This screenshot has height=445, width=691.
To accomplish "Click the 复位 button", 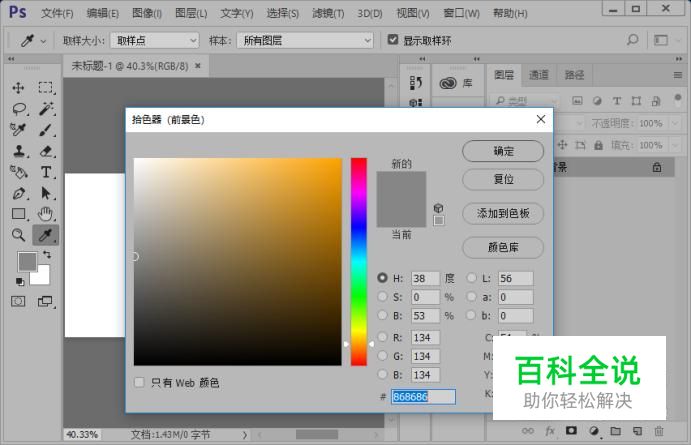I will tap(503, 179).
